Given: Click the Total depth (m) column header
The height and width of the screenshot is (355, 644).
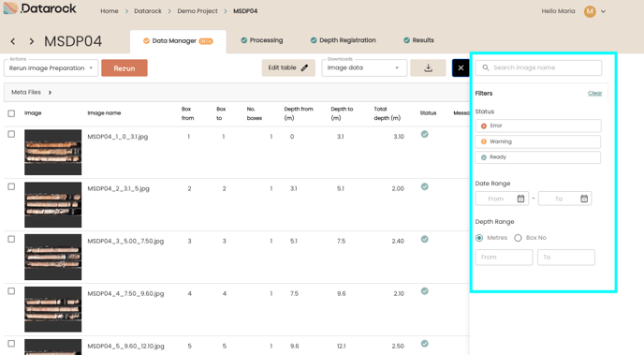Looking at the screenshot, I should coord(387,113).
